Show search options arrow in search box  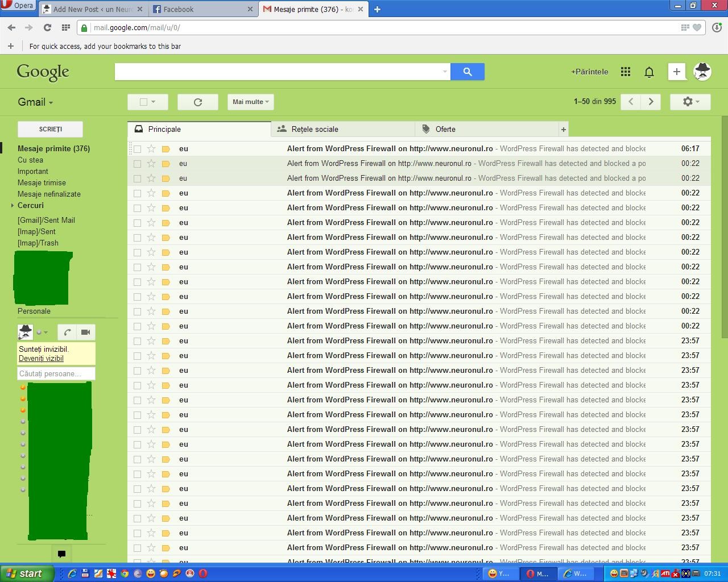click(445, 72)
